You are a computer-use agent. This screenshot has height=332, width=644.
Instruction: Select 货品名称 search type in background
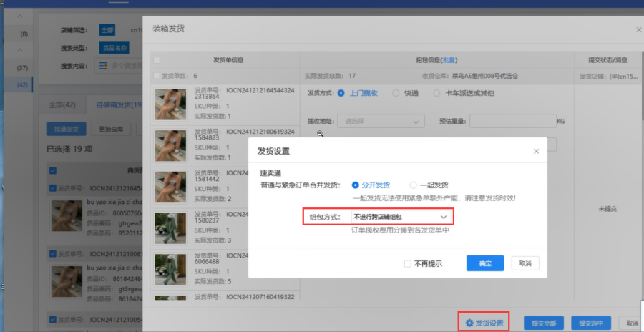(114, 48)
